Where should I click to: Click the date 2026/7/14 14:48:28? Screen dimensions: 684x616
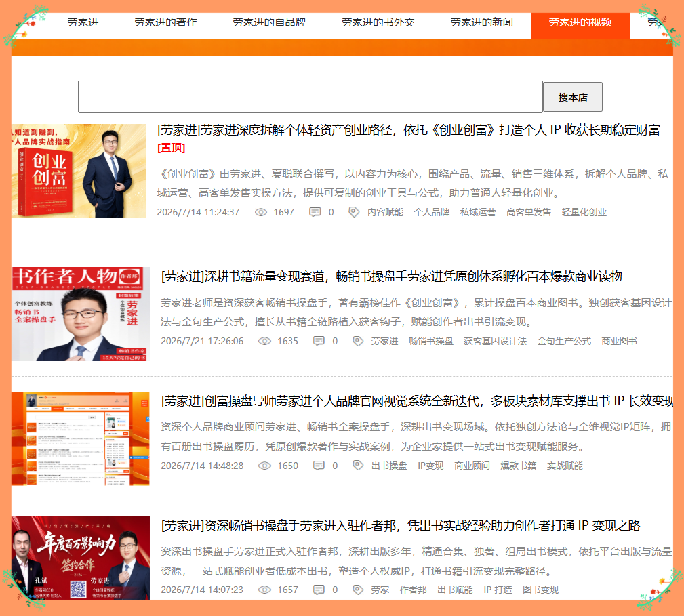tap(202, 466)
